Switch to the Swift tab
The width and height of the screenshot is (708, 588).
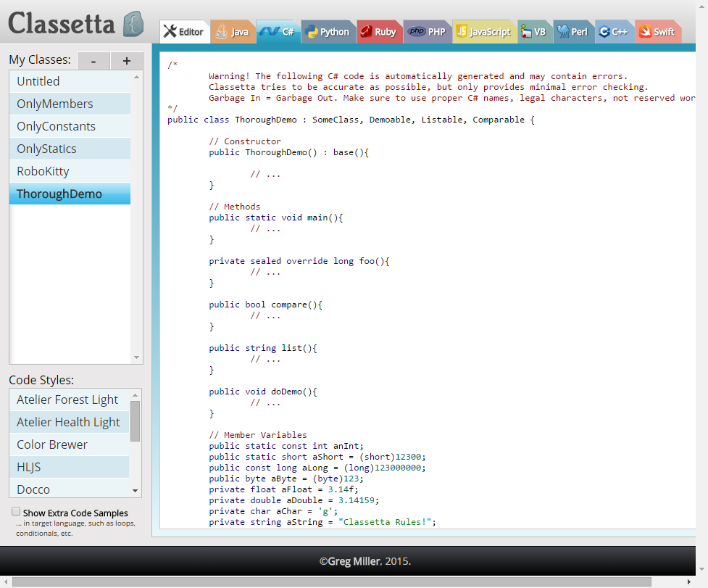click(657, 31)
